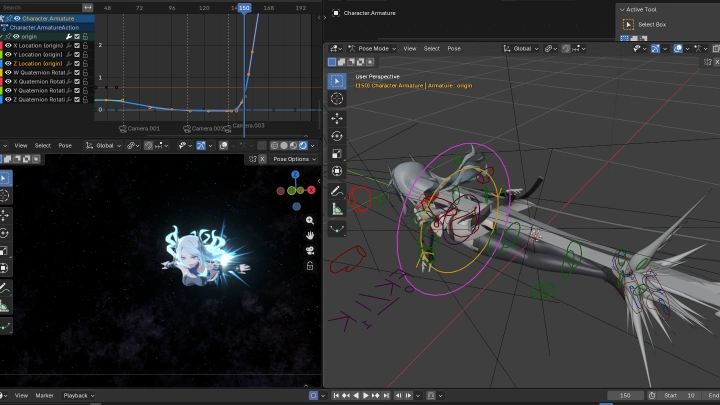Toggle lock icon on origin group channel

point(85,36)
